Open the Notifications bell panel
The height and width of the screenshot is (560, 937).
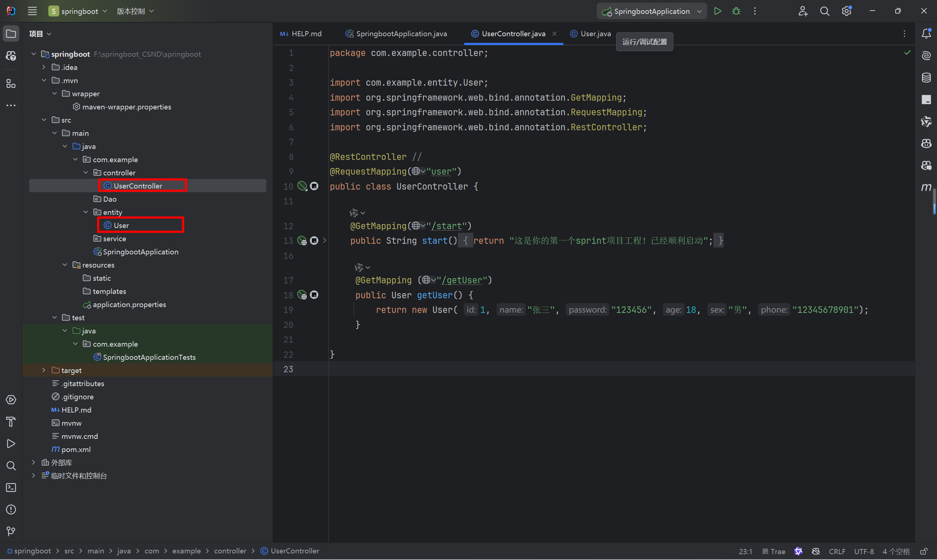926,34
